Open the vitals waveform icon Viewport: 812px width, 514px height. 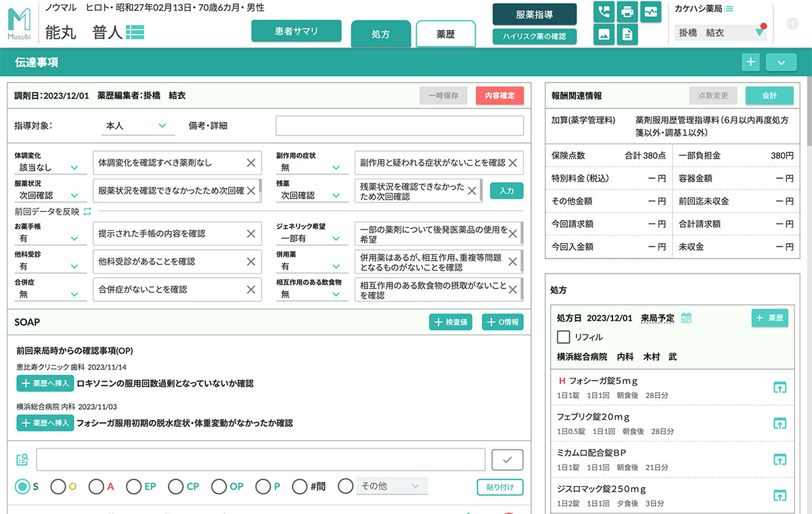tap(650, 12)
